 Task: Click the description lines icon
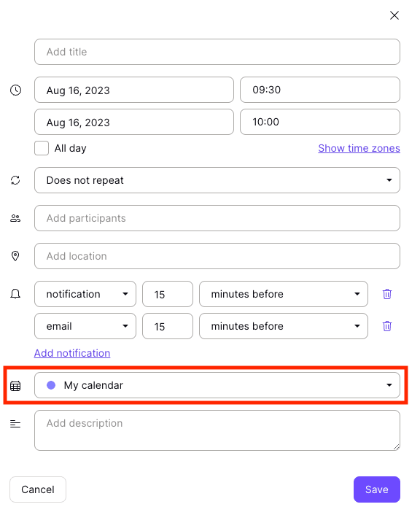point(15,424)
